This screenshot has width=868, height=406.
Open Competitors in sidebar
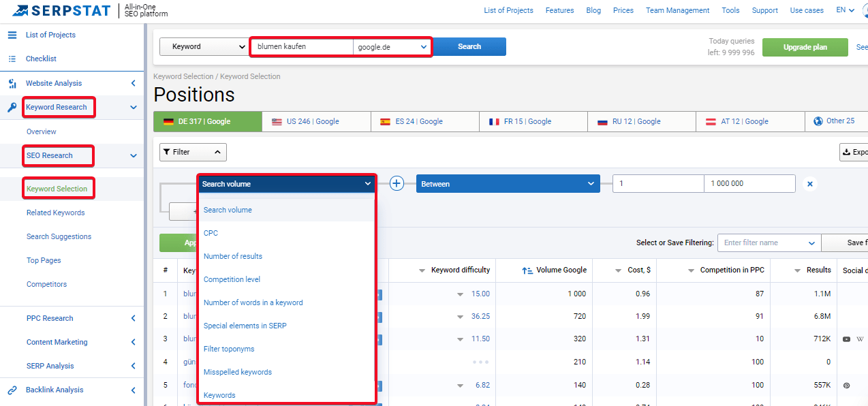[46, 284]
